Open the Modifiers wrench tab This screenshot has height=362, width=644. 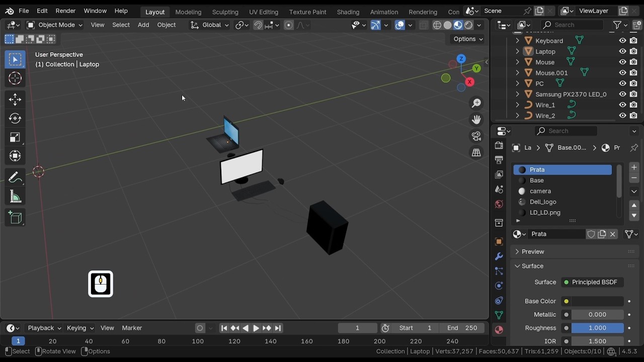pyautogui.click(x=499, y=256)
